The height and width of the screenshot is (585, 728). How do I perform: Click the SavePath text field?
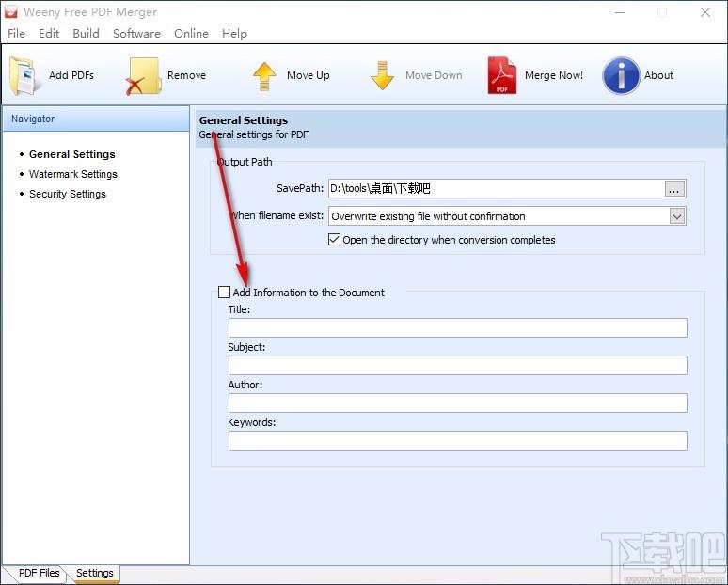tap(497, 189)
